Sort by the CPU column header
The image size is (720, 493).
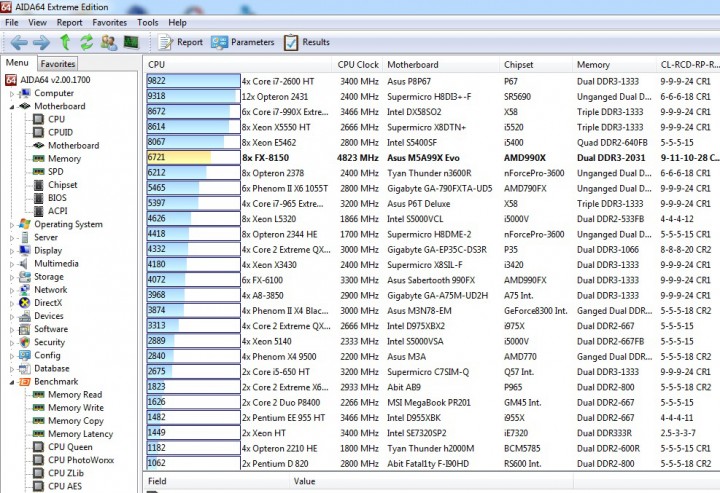238,65
